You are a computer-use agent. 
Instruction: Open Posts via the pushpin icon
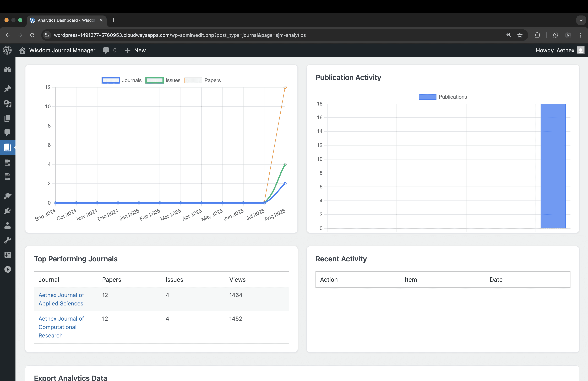7,89
